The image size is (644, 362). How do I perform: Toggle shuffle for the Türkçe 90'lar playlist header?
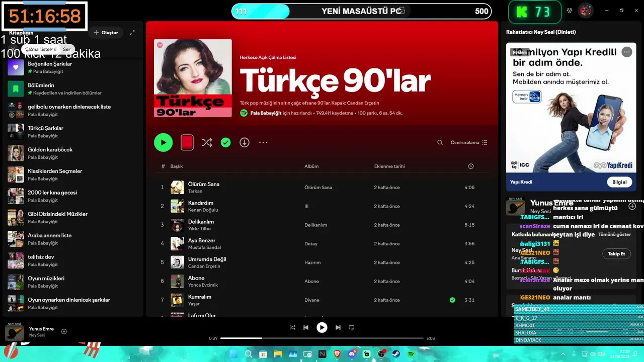point(207,142)
